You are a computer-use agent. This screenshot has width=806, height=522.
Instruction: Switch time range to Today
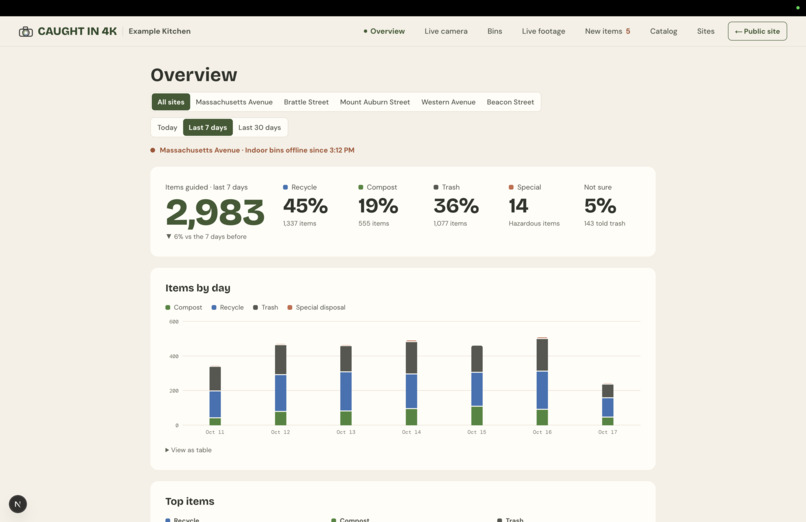[x=167, y=127]
